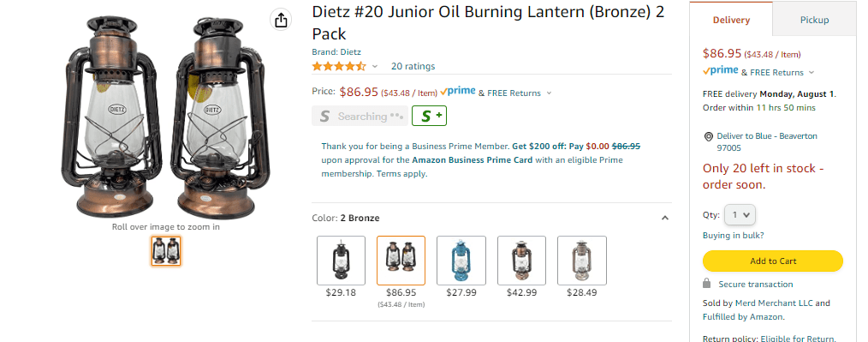The height and width of the screenshot is (342, 868).
Task: Click the star rating icons
Action: [339, 67]
